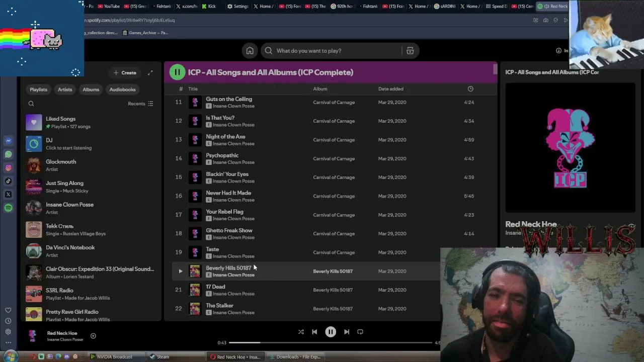The image size is (644, 362).
Task: Open Instagram in the browser sidebar
Action: pos(9,168)
